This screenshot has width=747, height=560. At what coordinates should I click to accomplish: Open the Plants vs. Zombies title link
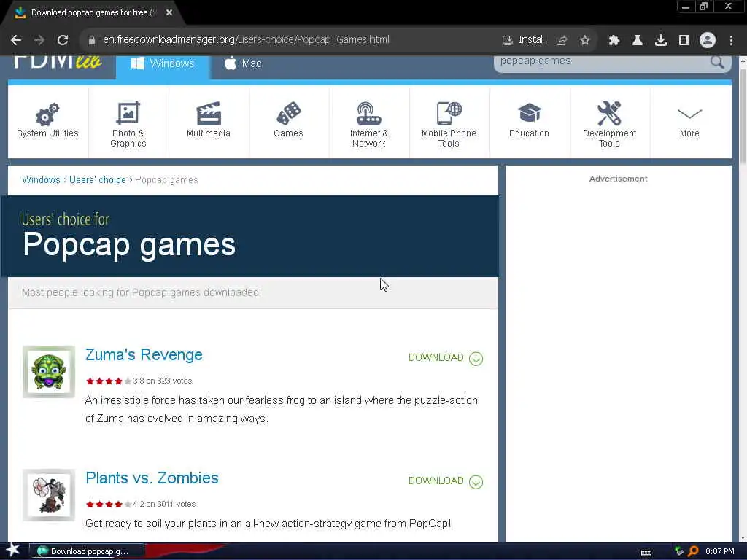coord(152,478)
